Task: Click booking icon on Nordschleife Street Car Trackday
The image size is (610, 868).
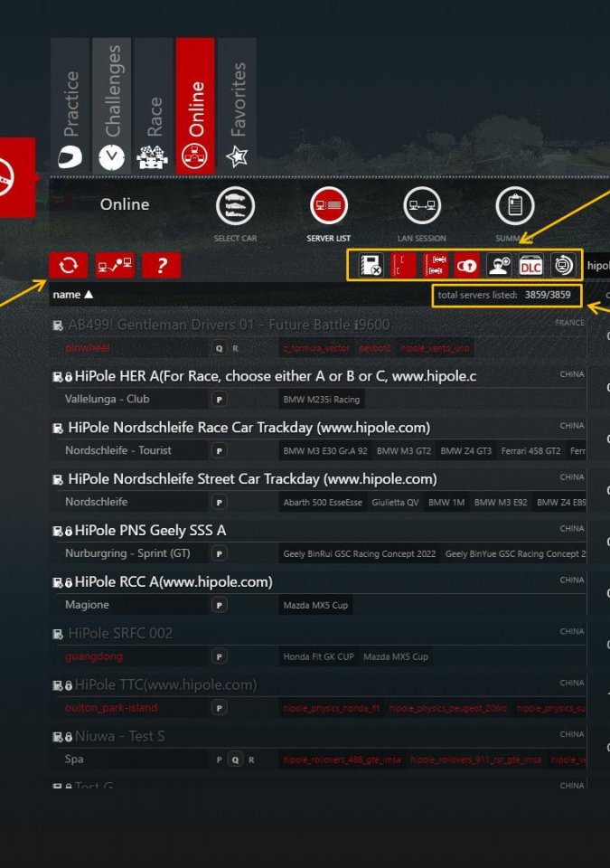Action: (58, 480)
